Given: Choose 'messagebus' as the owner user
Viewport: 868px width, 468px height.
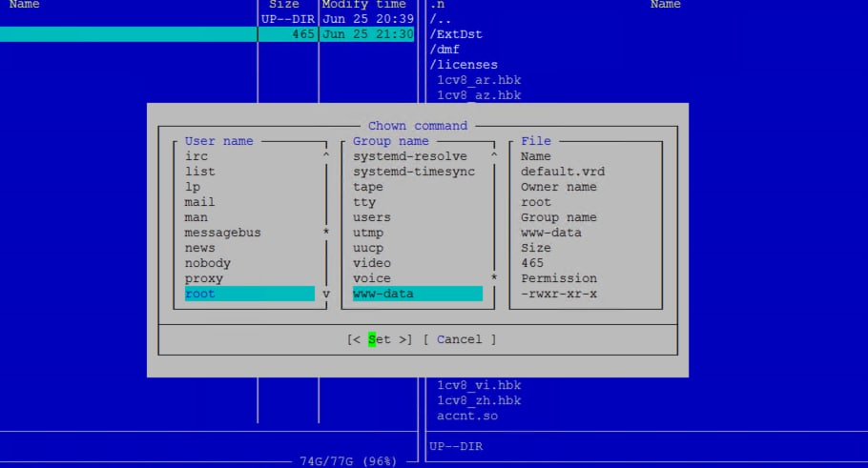Looking at the screenshot, I should [x=222, y=233].
